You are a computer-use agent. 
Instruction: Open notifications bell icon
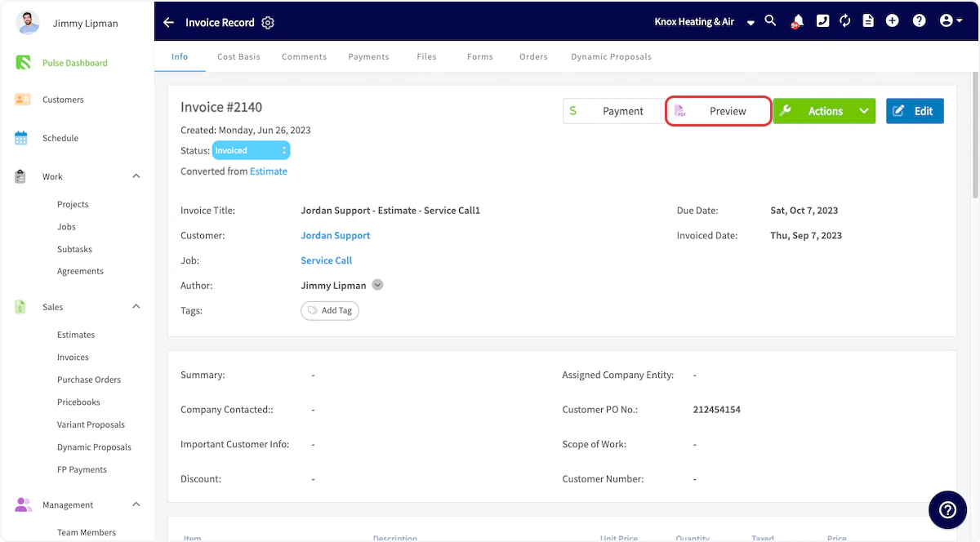pos(796,22)
